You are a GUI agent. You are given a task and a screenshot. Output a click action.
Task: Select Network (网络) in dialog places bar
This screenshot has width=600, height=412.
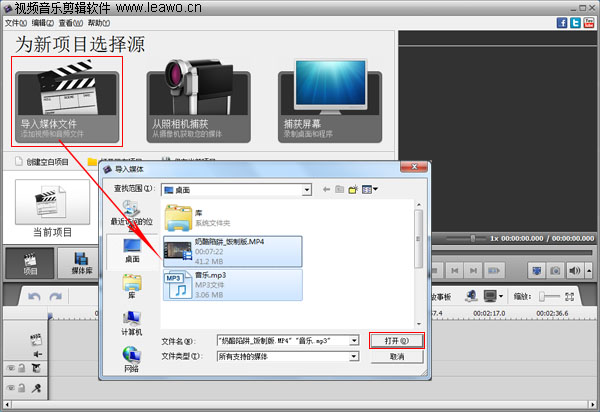point(132,359)
